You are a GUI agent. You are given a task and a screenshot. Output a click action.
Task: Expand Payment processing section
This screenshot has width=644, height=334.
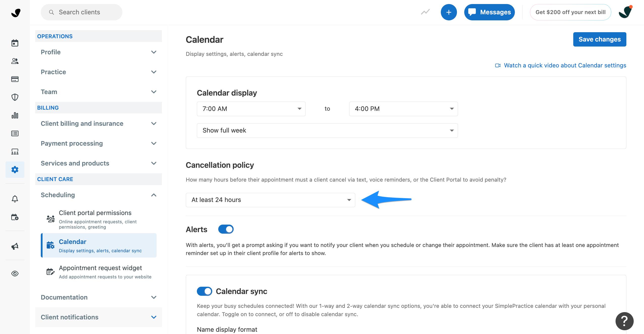click(98, 143)
